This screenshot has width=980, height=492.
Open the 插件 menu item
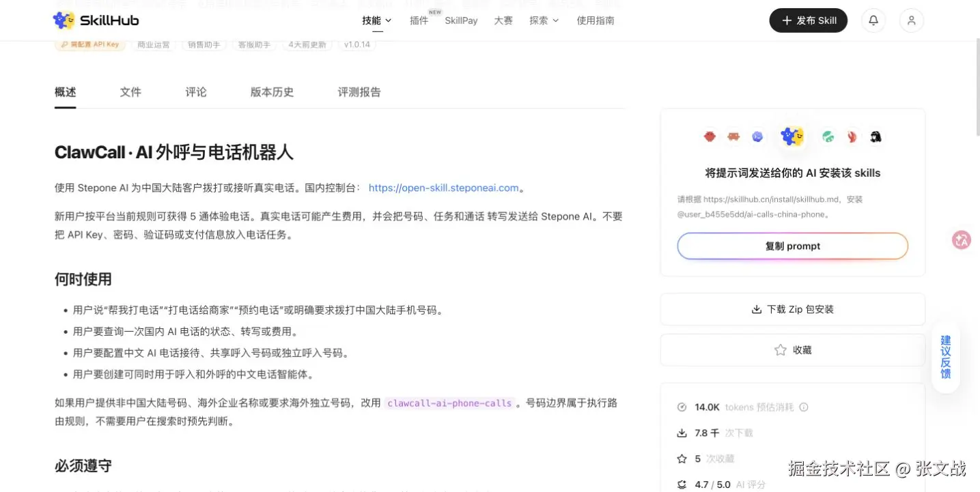coord(419,20)
